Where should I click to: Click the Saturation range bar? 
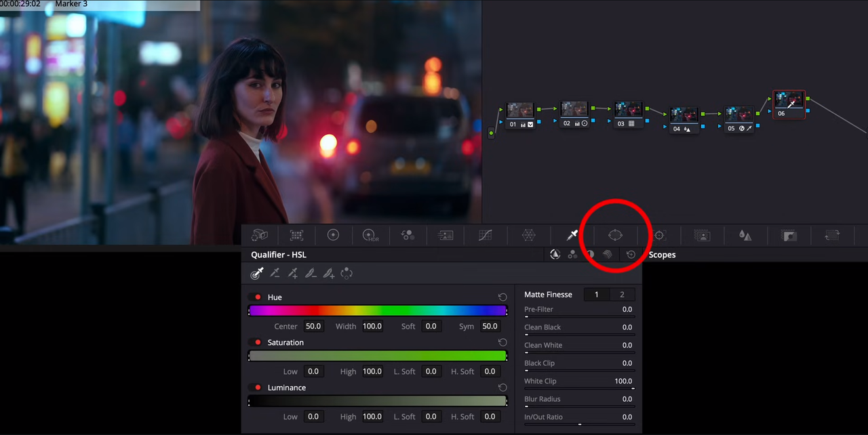pos(378,356)
